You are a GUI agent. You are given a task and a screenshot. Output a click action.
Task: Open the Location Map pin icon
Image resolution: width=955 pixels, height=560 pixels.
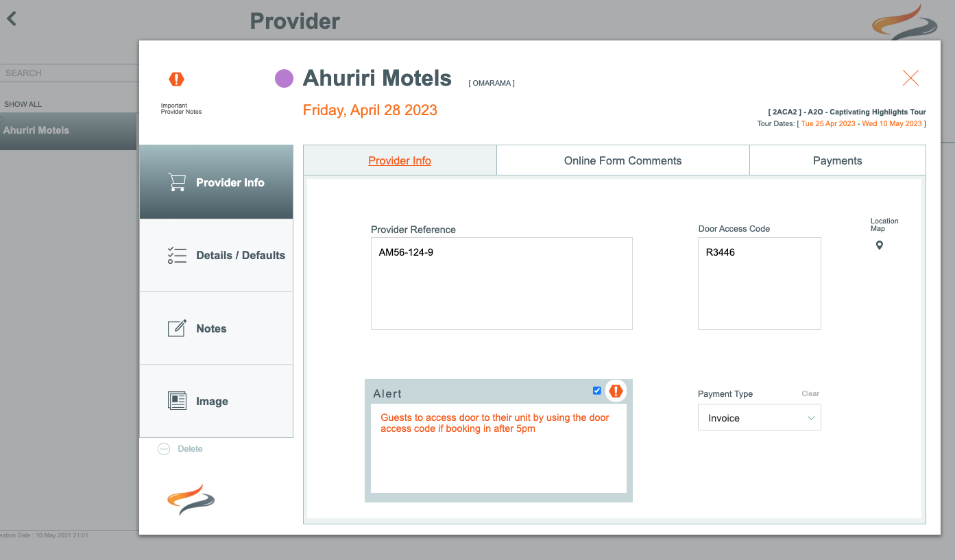pyautogui.click(x=880, y=245)
